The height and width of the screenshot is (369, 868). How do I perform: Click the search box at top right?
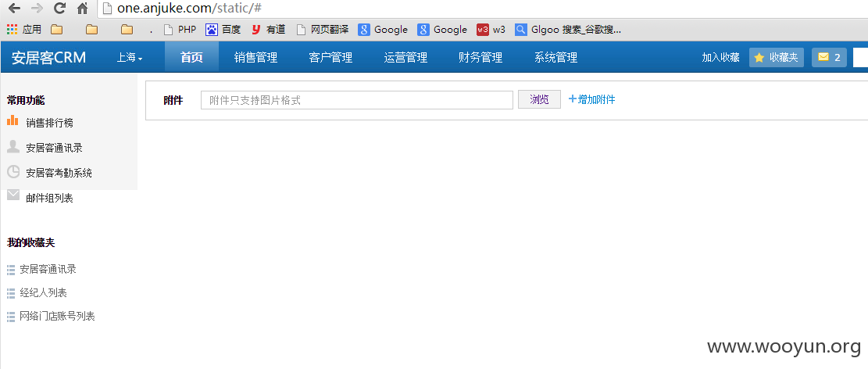(860, 58)
